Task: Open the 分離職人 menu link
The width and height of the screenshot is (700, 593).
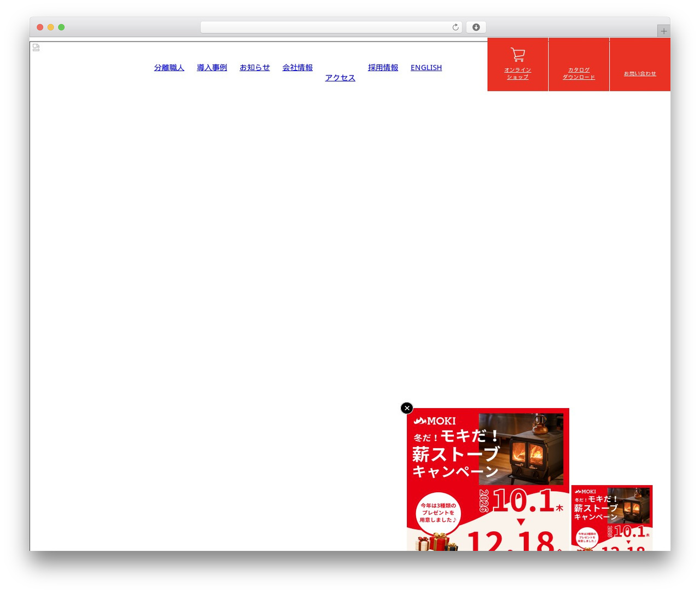Action: click(169, 68)
